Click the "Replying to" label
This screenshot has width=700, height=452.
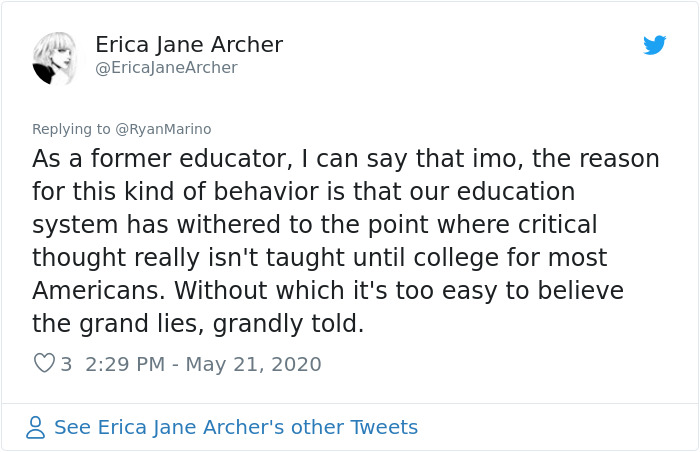(x=71, y=129)
